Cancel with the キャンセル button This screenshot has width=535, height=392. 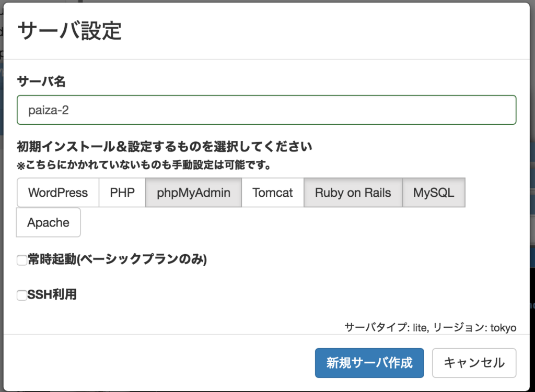[474, 363]
